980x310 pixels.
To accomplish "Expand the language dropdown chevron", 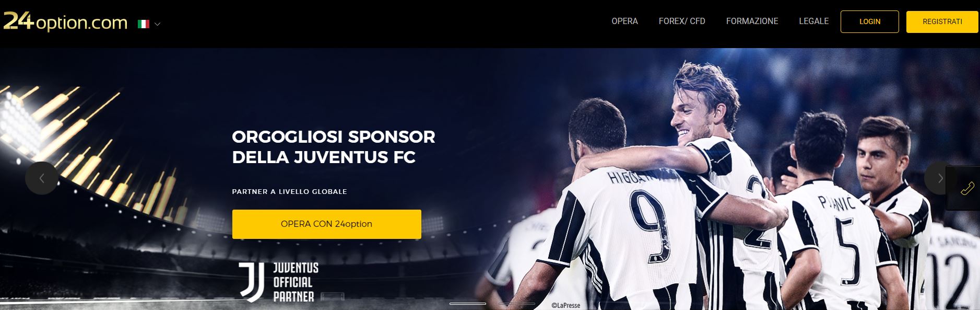I will [x=158, y=24].
